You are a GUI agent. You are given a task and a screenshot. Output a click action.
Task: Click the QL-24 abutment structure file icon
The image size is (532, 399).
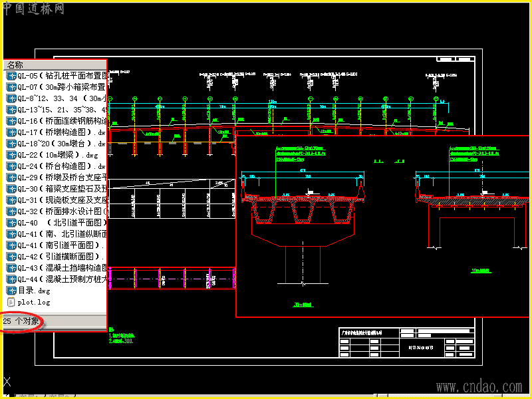click(11, 166)
